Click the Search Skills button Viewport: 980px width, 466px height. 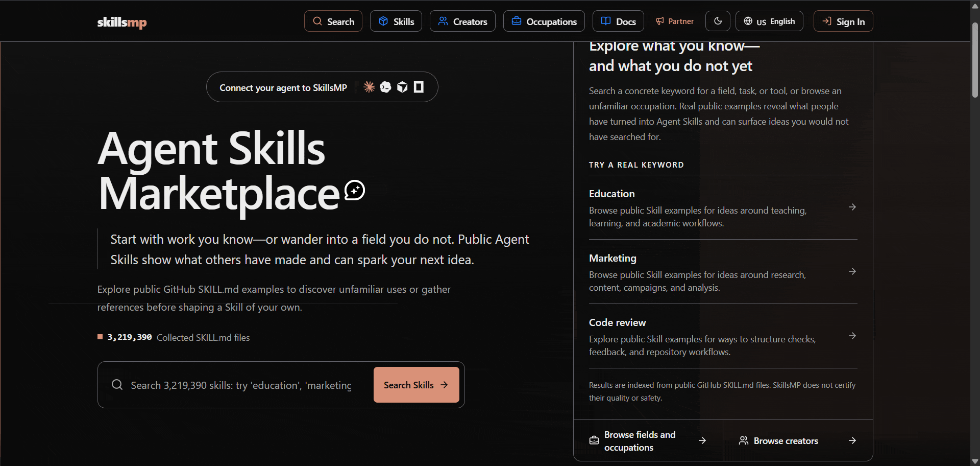(x=416, y=385)
